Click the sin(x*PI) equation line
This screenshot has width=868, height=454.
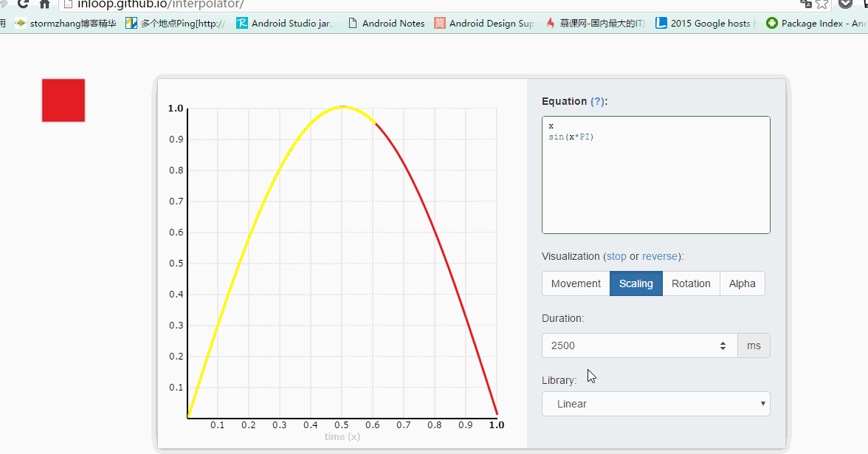click(x=571, y=137)
